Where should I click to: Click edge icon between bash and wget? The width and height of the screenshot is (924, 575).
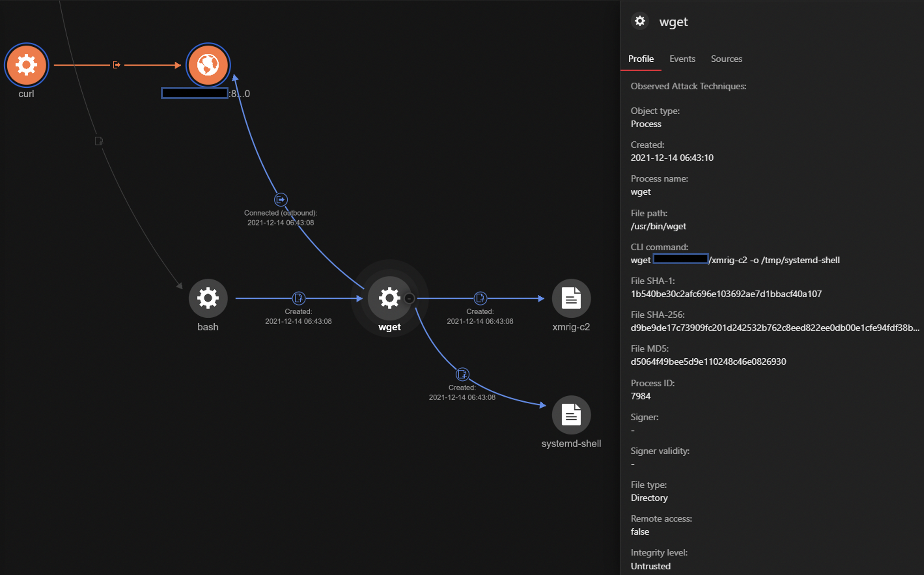click(298, 298)
